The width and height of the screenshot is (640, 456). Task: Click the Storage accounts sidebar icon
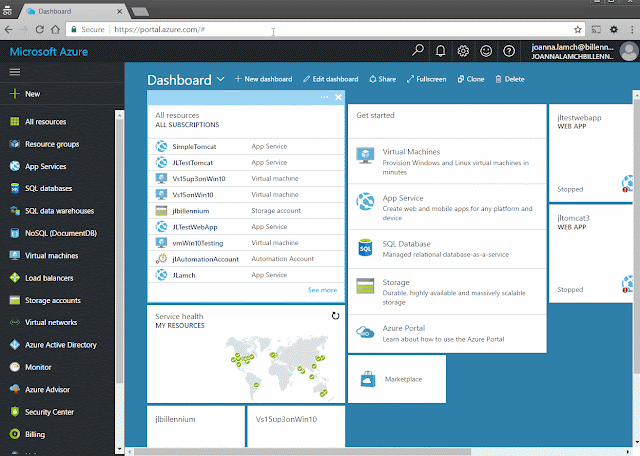click(x=15, y=300)
